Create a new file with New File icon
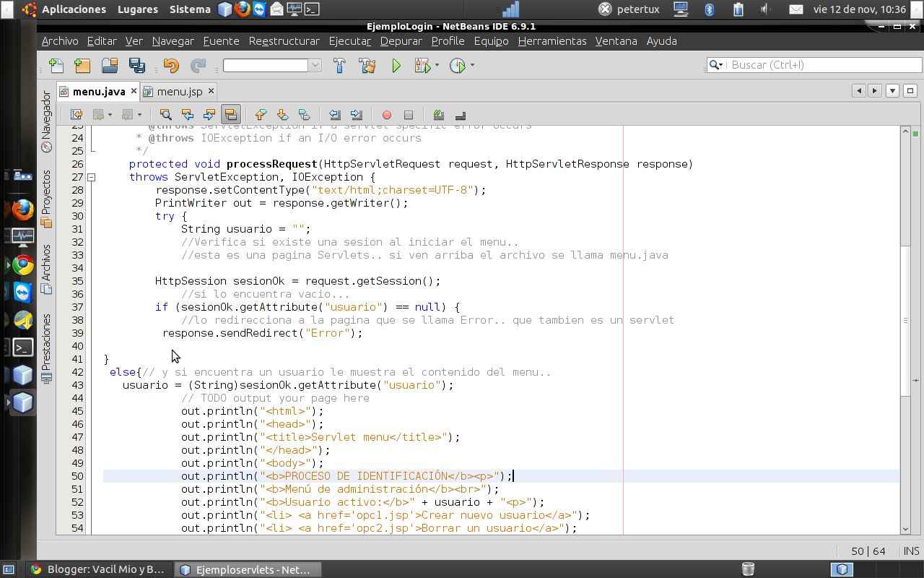Image resolution: width=924 pixels, height=578 pixels. click(56, 65)
